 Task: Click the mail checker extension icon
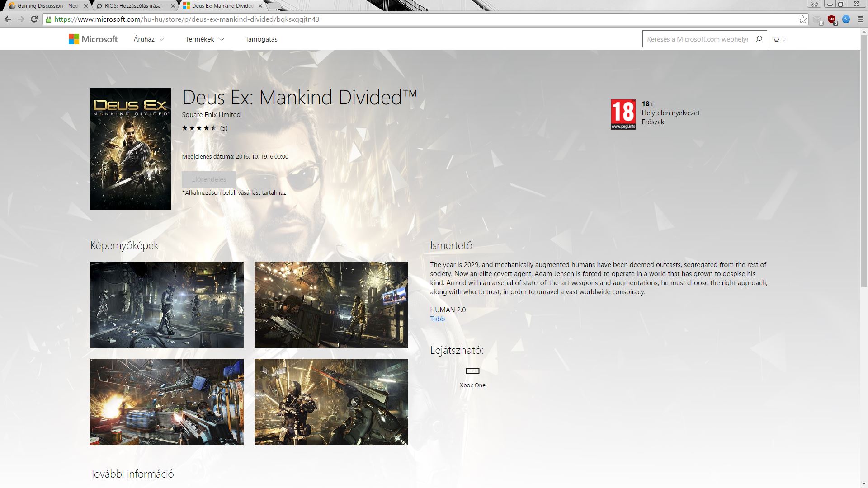click(817, 19)
